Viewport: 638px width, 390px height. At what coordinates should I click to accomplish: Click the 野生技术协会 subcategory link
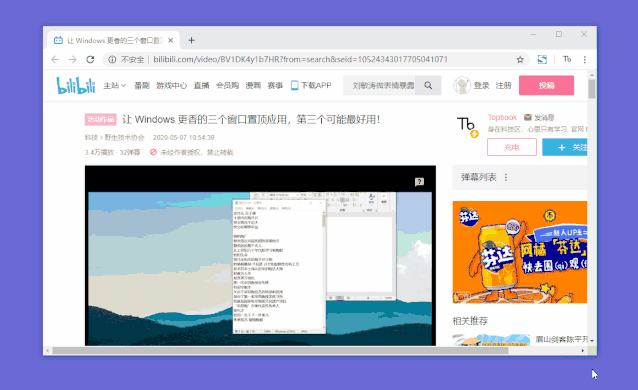125,138
